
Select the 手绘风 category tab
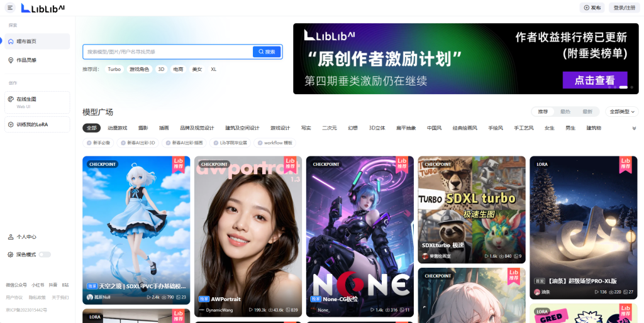coord(496,128)
